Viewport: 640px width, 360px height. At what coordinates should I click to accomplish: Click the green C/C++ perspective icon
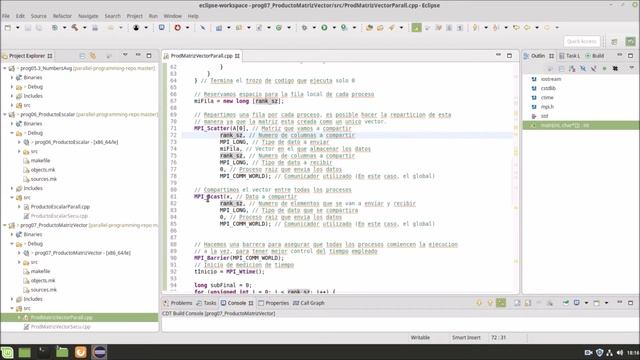pyautogui.click(x=631, y=41)
